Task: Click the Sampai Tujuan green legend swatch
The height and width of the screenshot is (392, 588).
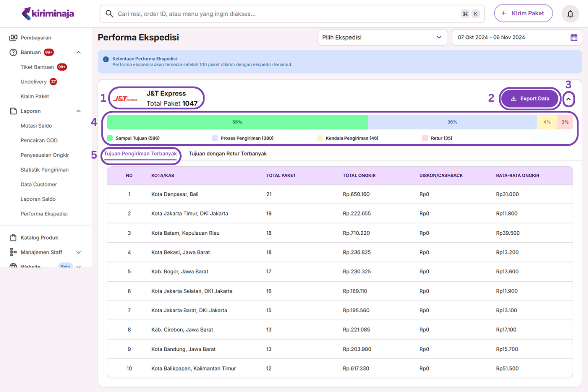Action: tap(110, 138)
